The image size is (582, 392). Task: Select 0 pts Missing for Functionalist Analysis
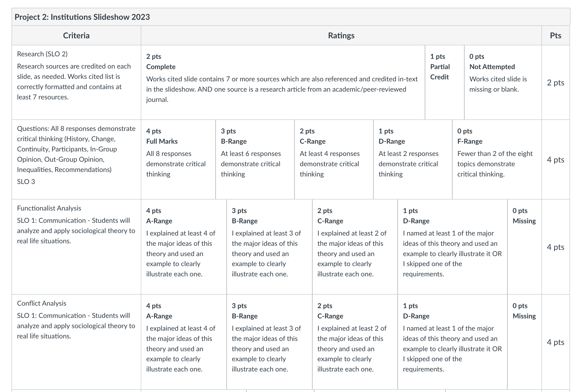tap(524, 247)
